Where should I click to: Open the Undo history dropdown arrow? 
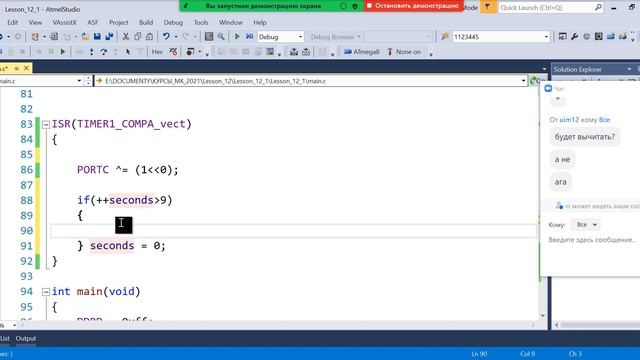pyautogui.click(x=176, y=37)
